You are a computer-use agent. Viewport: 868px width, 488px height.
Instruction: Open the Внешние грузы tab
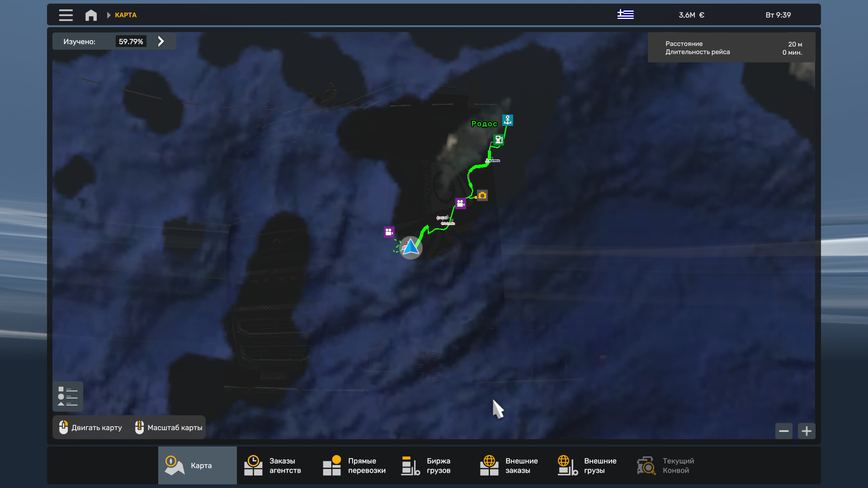pyautogui.click(x=590, y=465)
